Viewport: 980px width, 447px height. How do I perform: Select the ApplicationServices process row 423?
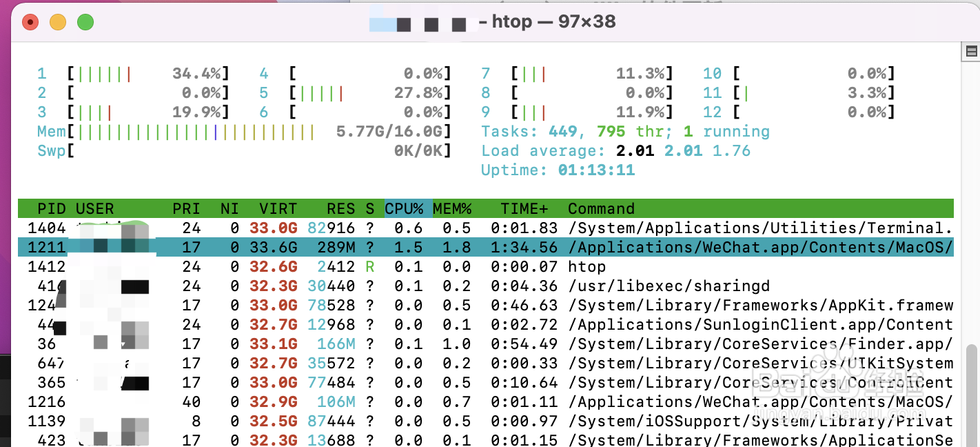pos(486,439)
